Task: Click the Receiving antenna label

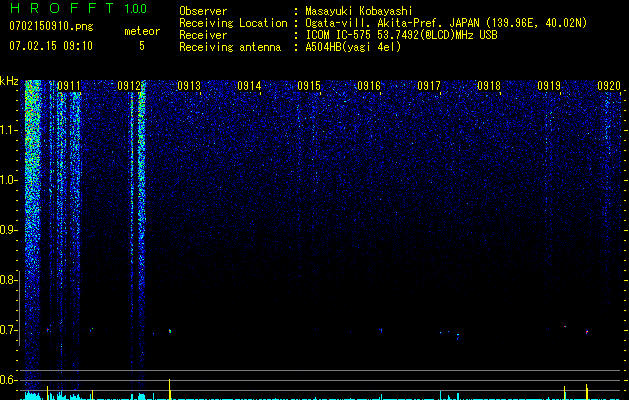Action: 230,47
